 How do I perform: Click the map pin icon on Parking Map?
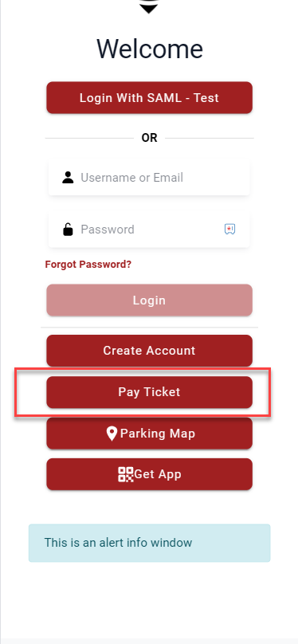click(x=112, y=434)
